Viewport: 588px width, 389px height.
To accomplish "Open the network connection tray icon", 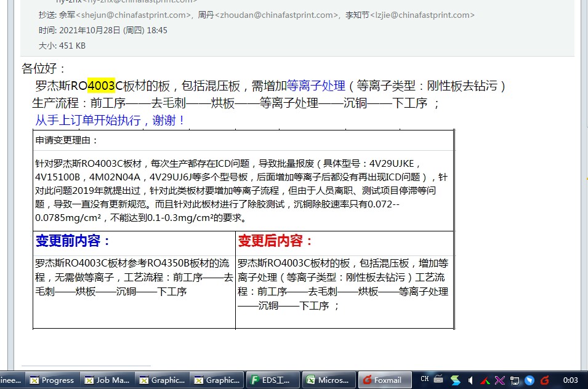I will (x=515, y=381).
